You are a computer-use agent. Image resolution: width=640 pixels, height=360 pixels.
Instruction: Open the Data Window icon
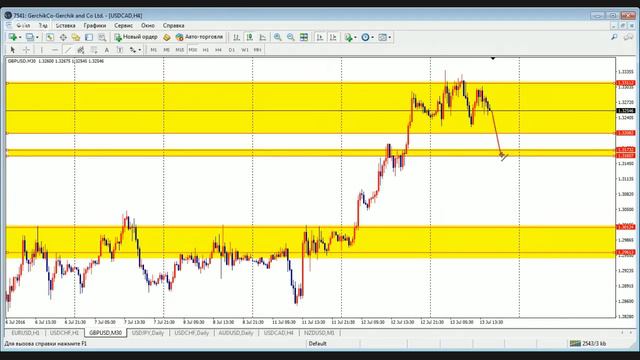click(63, 37)
